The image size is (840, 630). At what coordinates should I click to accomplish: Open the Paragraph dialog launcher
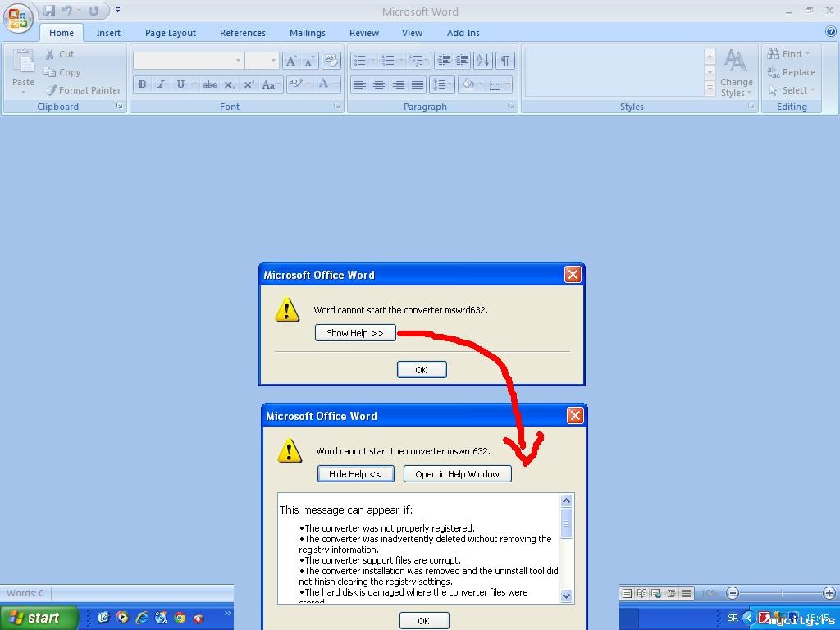[x=511, y=106]
